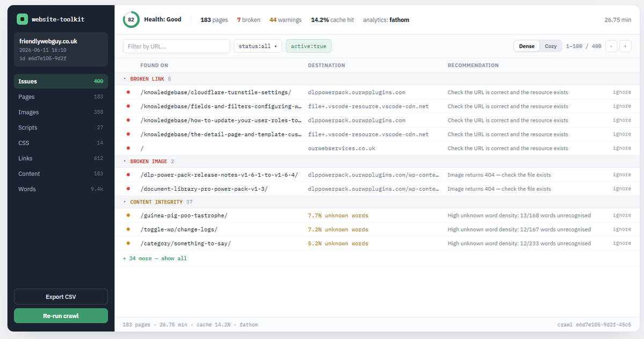Click orange dot for guinea-pig-poo-tastrophe row
The width and height of the screenshot is (644, 339).
coord(128,215)
